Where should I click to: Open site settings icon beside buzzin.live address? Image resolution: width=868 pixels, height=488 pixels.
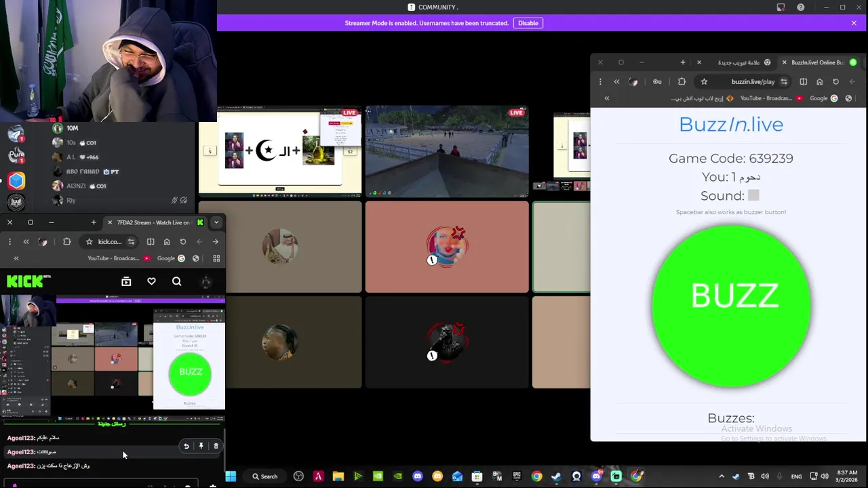coord(784,81)
